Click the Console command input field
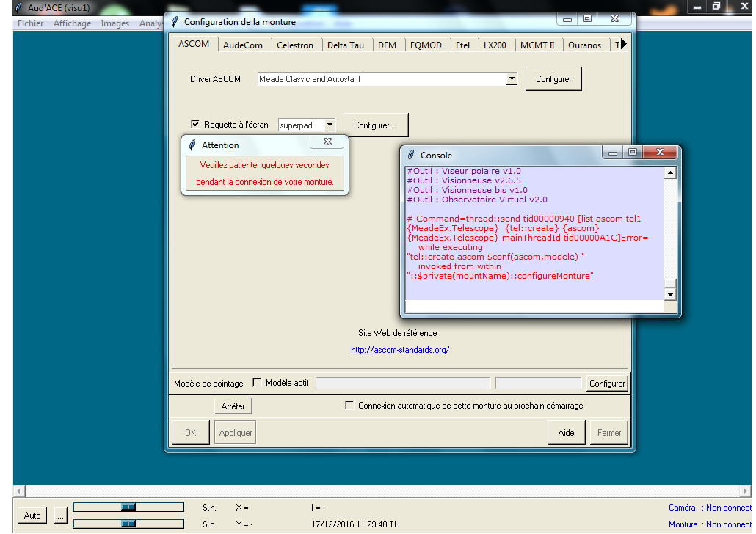This screenshot has height=534, width=756. pos(534,307)
